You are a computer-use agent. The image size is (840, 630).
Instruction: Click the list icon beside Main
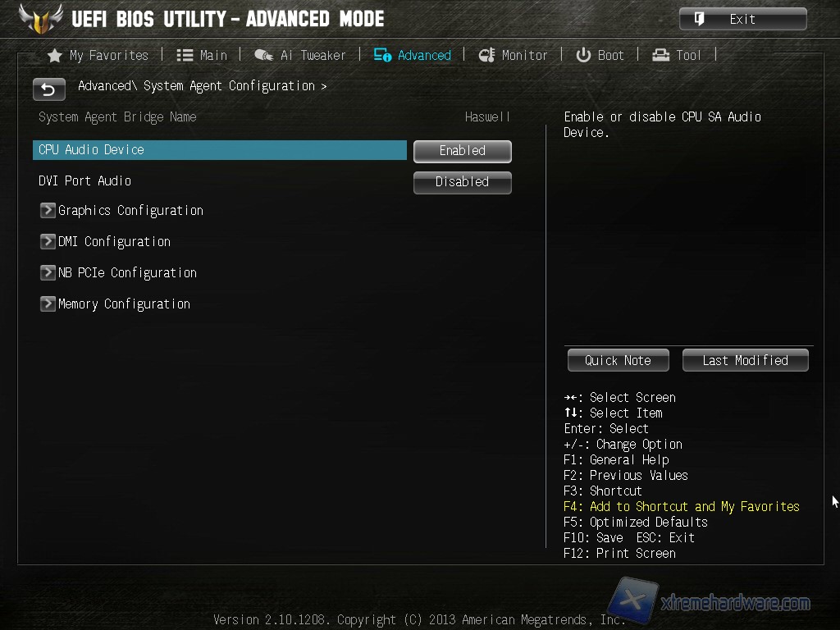[185, 55]
